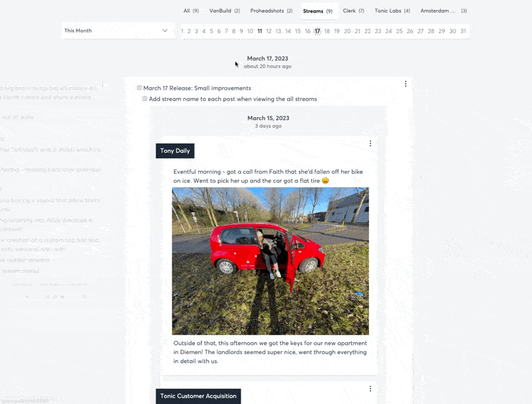Jump to day 11 in date strip

click(259, 31)
